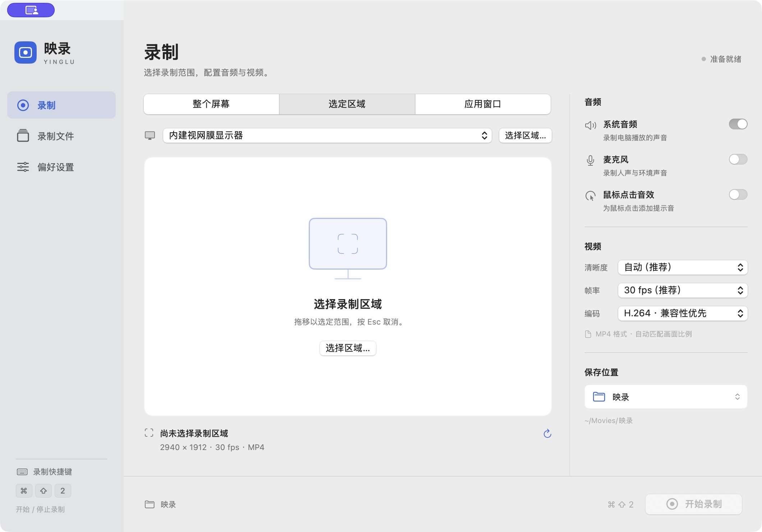Click the 准备就绪 status indicator

(x=721, y=59)
